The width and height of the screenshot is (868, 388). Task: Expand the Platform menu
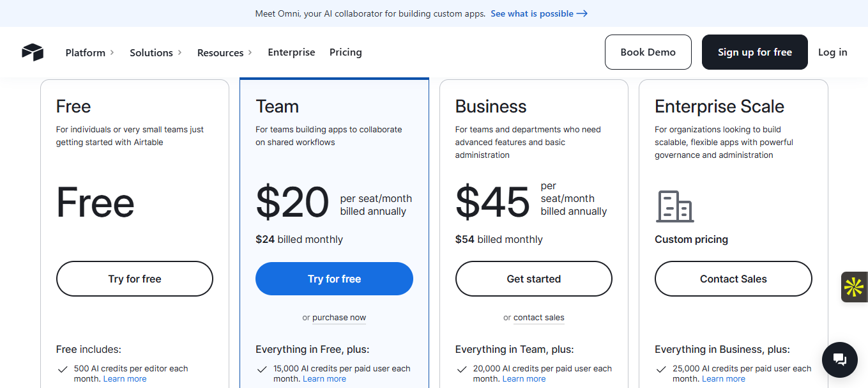[89, 52]
